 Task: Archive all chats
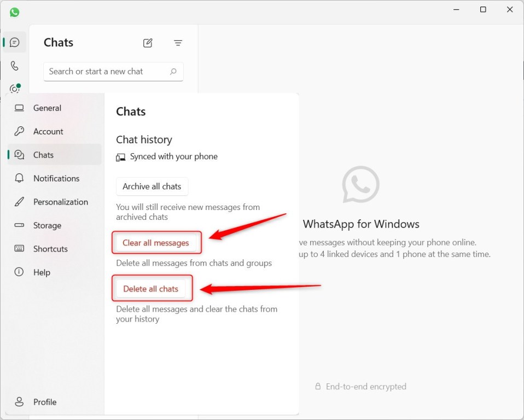tap(152, 186)
